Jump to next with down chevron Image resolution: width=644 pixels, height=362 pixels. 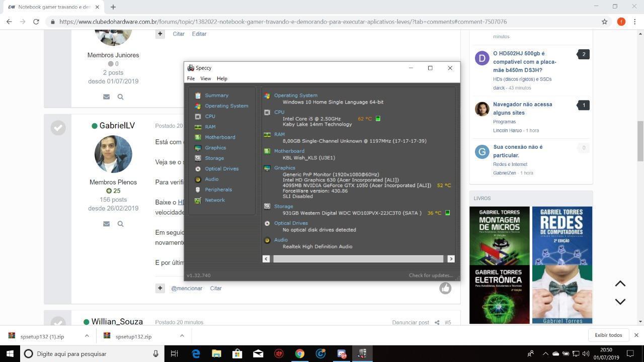[620, 302]
